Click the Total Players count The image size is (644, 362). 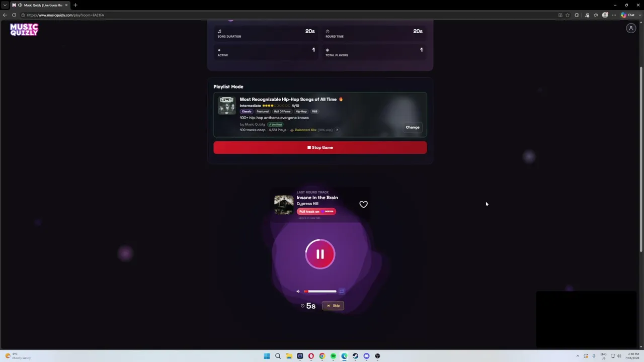(421, 50)
